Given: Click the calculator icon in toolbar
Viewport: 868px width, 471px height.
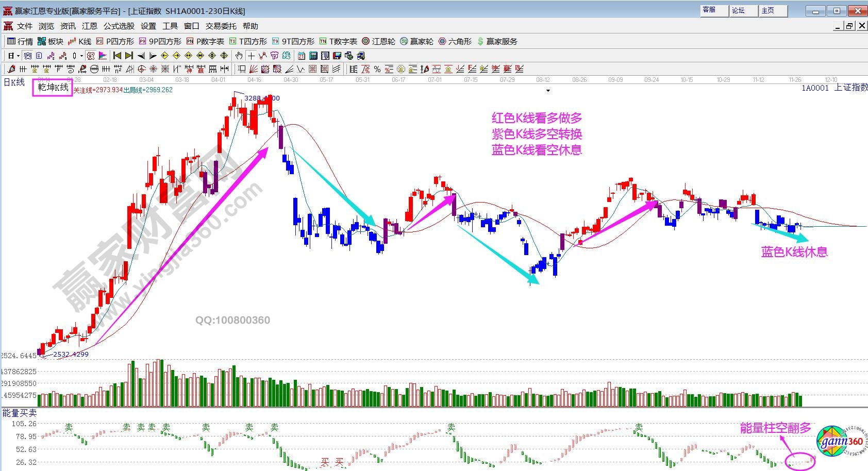Looking at the screenshot, I should [x=313, y=56].
